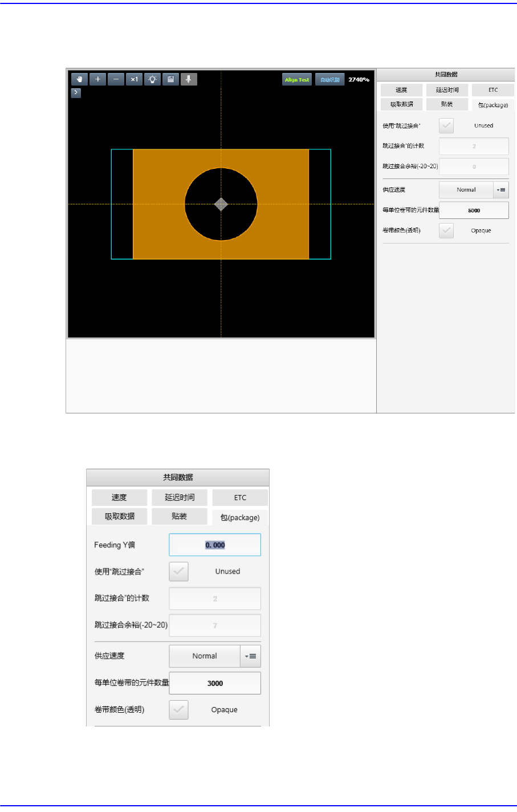Toggle 卷带颜色 Opaque checkbox beside camera view
The image size is (517, 812).
tap(446, 230)
